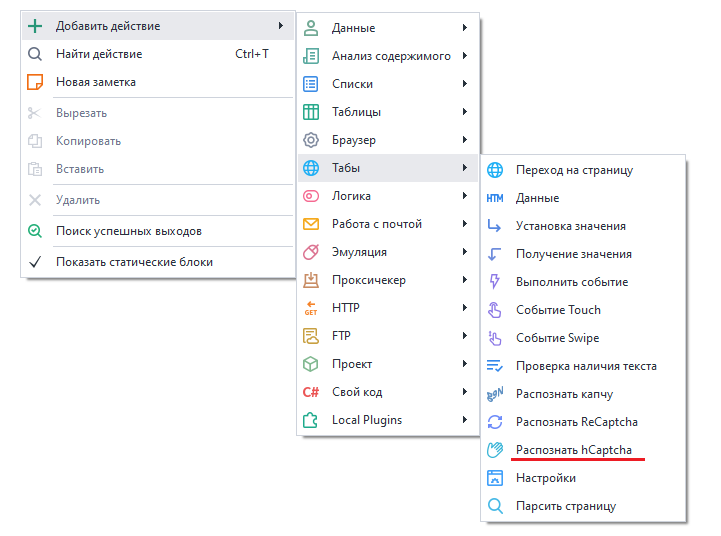Click the globe icon for page navigation
Image resolution: width=721 pixels, height=536 pixels.
[x=495, y=170]
